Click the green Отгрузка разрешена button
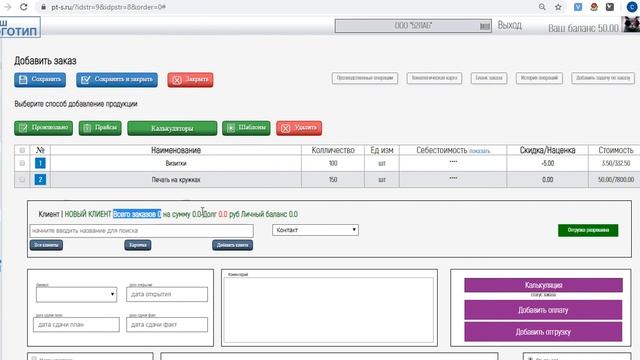This screenshot has width=640, height=360. pyautogui.click(x=588, y=230)
